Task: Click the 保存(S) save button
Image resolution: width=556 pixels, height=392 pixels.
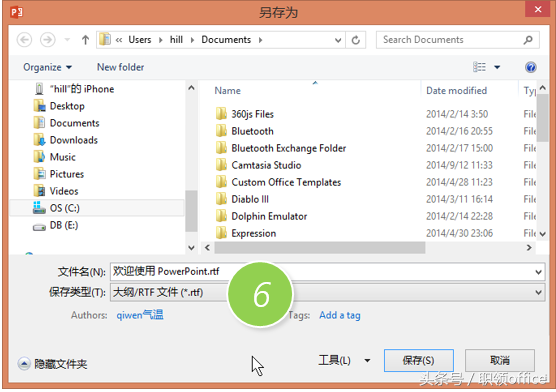Action: (x=418, y=360)
